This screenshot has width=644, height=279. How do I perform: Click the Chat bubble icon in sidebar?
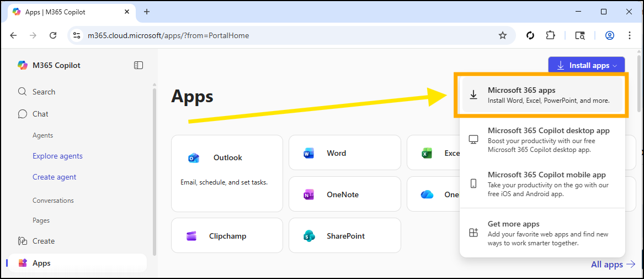tap(22, 114)
